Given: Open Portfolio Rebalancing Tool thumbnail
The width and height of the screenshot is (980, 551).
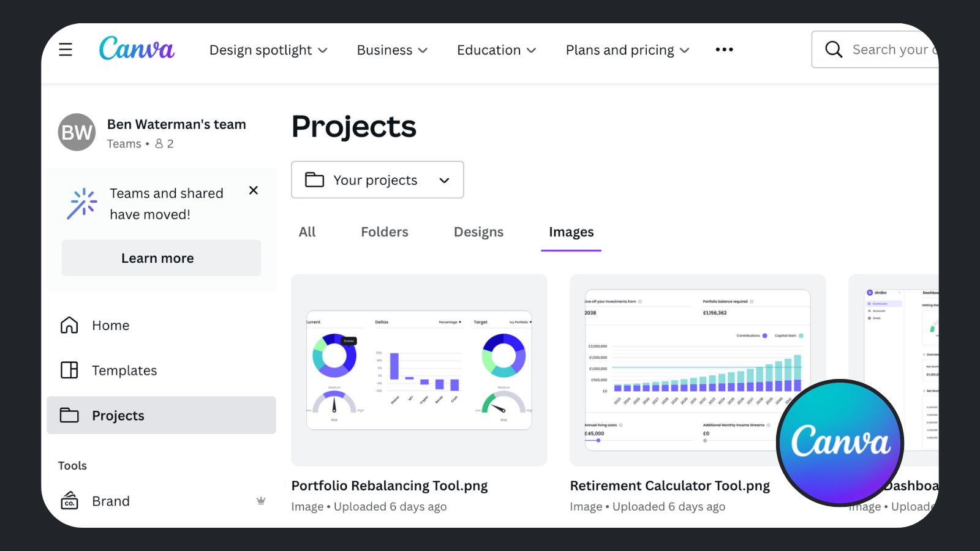Looking at the screenshot, I should click(x=419, y=370).
